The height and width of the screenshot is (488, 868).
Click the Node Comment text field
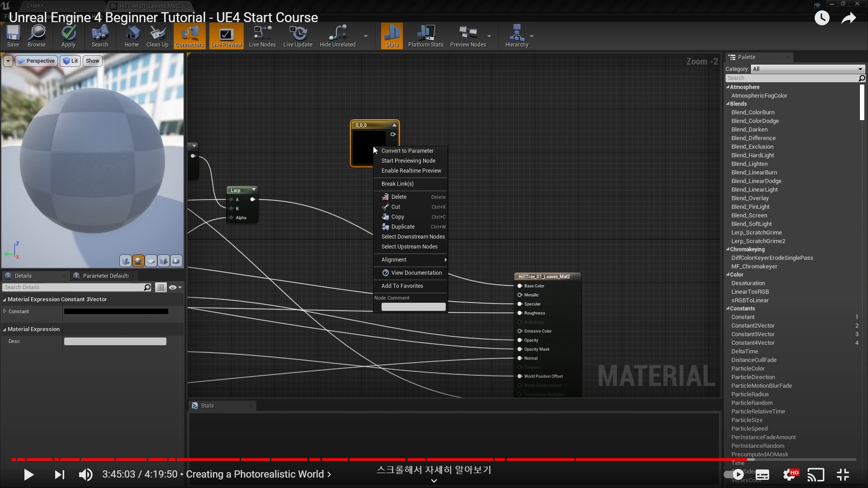pyautogui.click(x=413, y=307)
